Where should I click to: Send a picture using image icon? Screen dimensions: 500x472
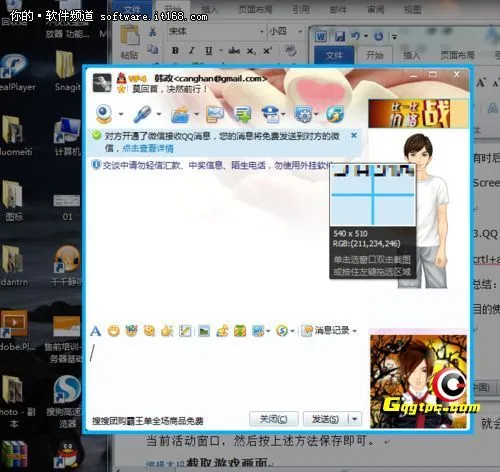(x=204, y=331)
